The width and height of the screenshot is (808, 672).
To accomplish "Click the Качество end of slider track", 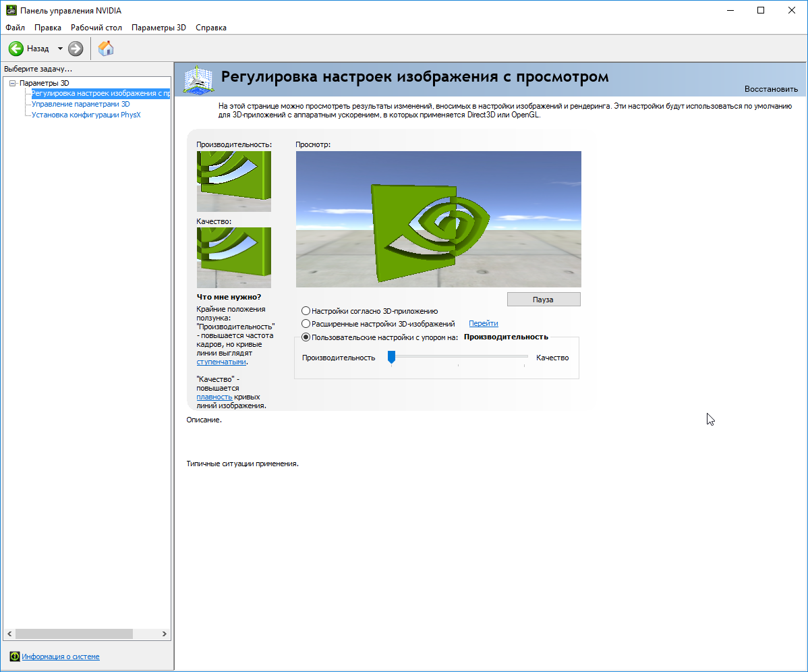I will coord(525,356).
